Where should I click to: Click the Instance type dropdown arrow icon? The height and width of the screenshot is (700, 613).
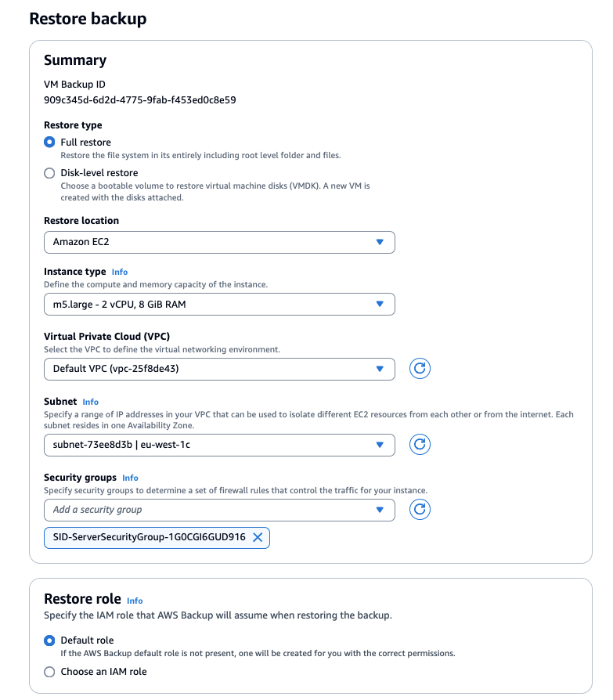pyautogui.click(x=381, y=303)
